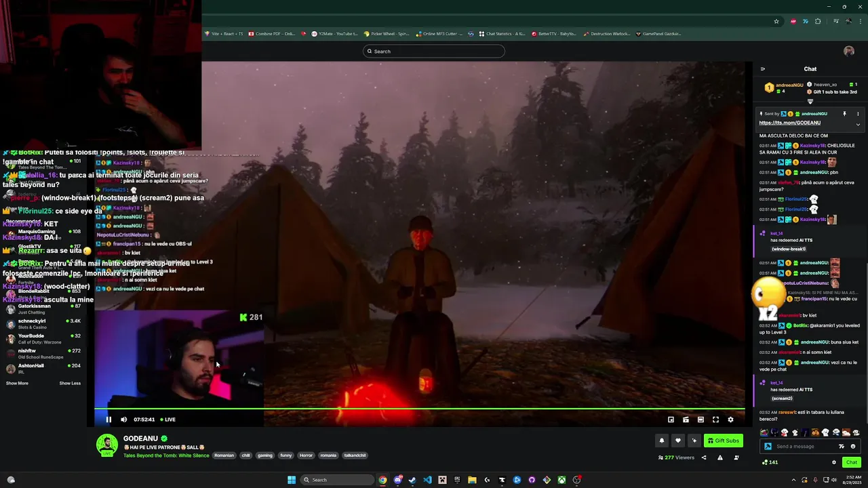Click the taskbar Search box
Screen dimensions: 868x488
click(337, 480)
